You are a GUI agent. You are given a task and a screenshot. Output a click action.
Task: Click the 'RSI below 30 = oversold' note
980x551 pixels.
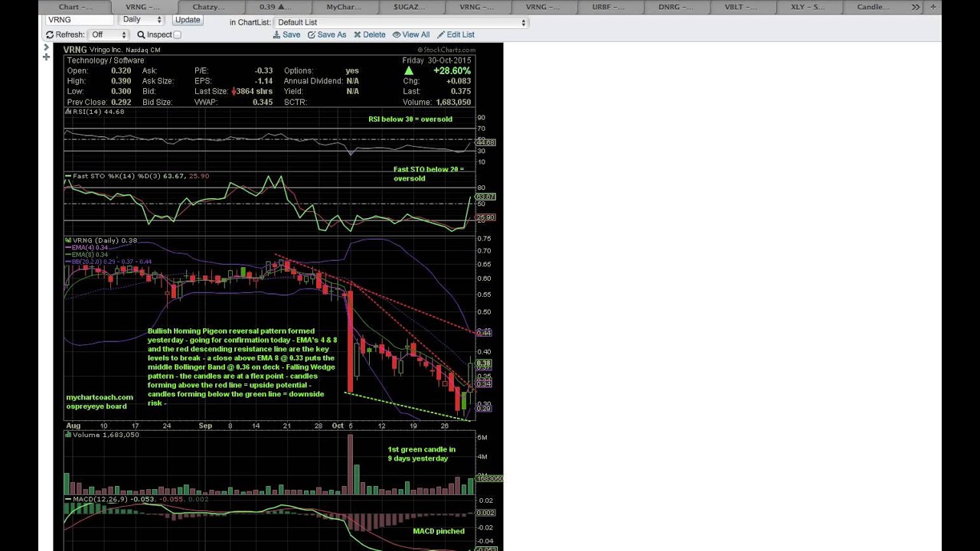point(410,119)
